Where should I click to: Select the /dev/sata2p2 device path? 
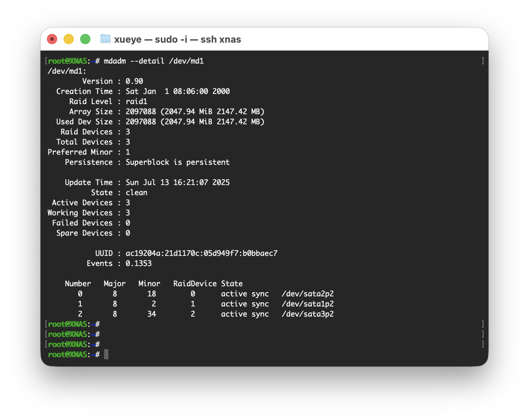(x=307, y=294)
